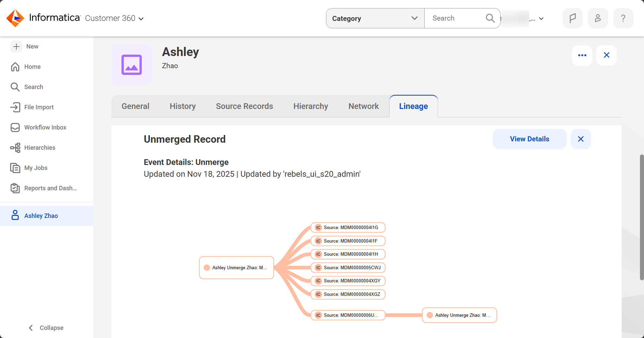Viewport: 644px width, 338px height.
Task: Switch to the General tab
Action: click(135, 106)
